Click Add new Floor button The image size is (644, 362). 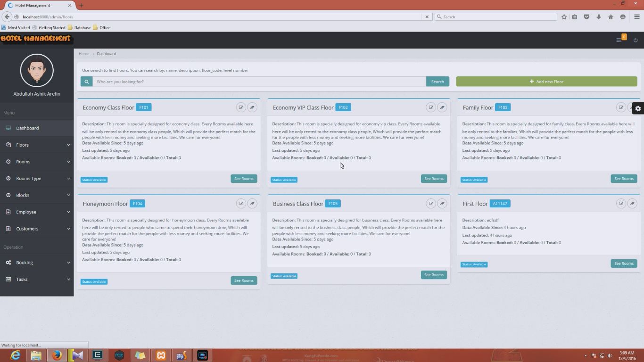point(546,82)
